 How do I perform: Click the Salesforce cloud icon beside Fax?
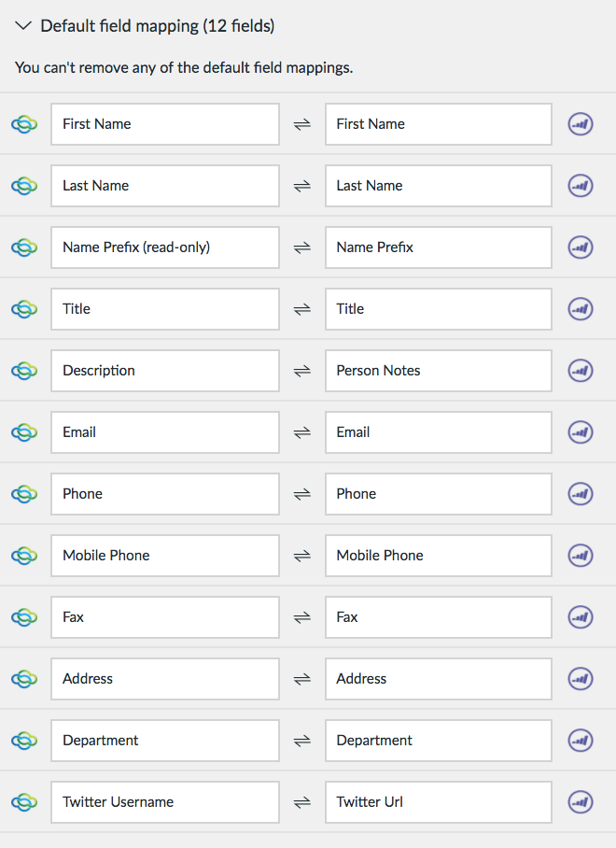click(24, 617)
